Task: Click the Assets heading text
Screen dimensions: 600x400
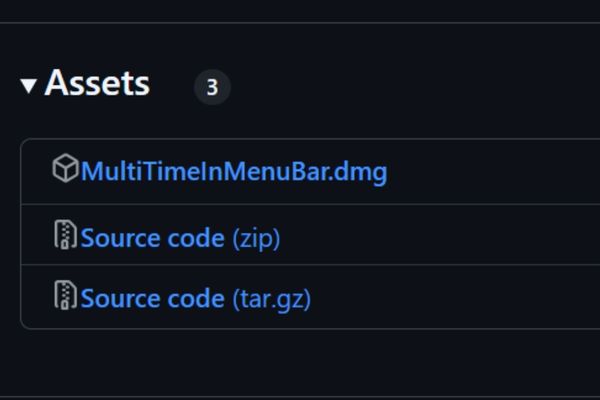Action: tap(97, 84)
